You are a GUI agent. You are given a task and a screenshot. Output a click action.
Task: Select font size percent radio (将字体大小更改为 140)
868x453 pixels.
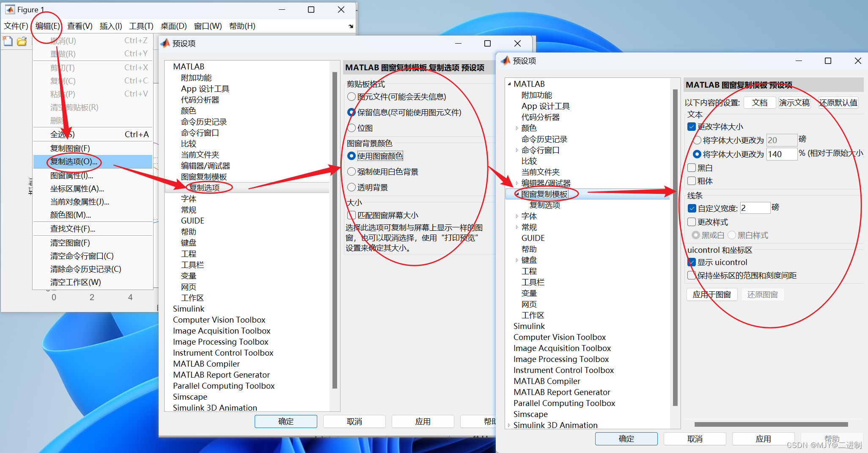(x=697, y=154)
